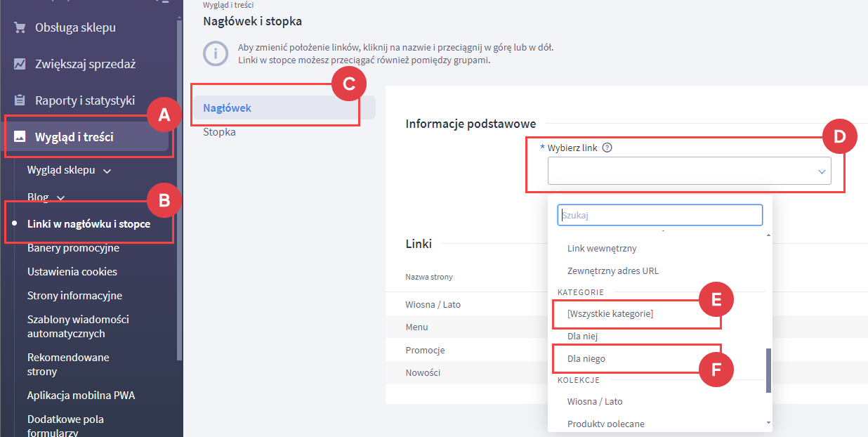Click the help question mark next to Wybierz link
This screenshot has height=437, width=868.
pyautogui.click(x=607, y=148)
